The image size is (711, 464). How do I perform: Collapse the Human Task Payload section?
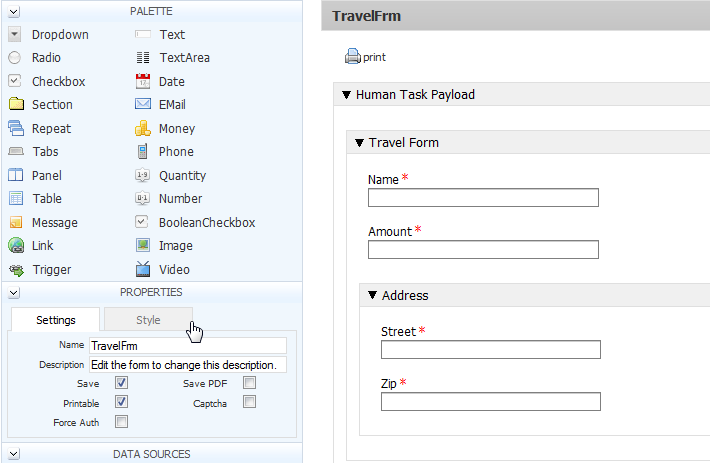[346, 95]
